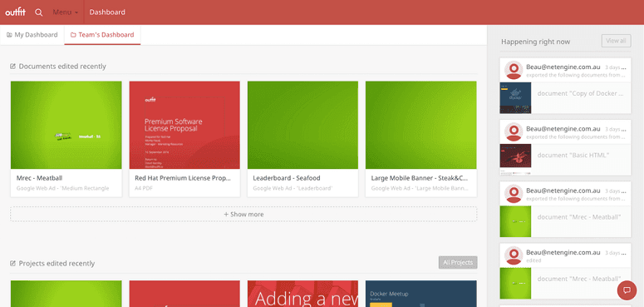This screenshot has width=644, height=307.
Task: Open the Large Mobile Banner thumbnail
Action: point(421,125)
